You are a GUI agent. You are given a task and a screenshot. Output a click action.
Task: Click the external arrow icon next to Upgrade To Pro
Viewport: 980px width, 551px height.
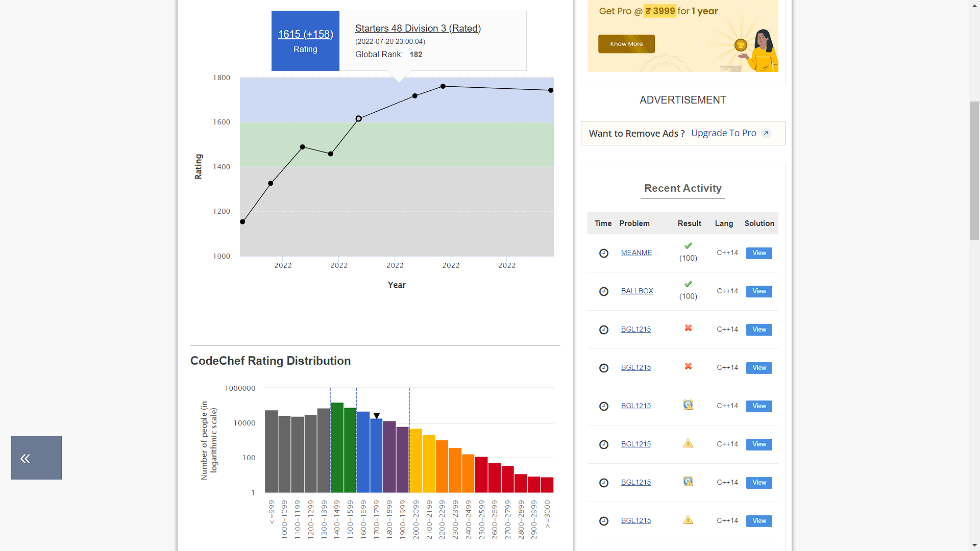pos(766,133)
